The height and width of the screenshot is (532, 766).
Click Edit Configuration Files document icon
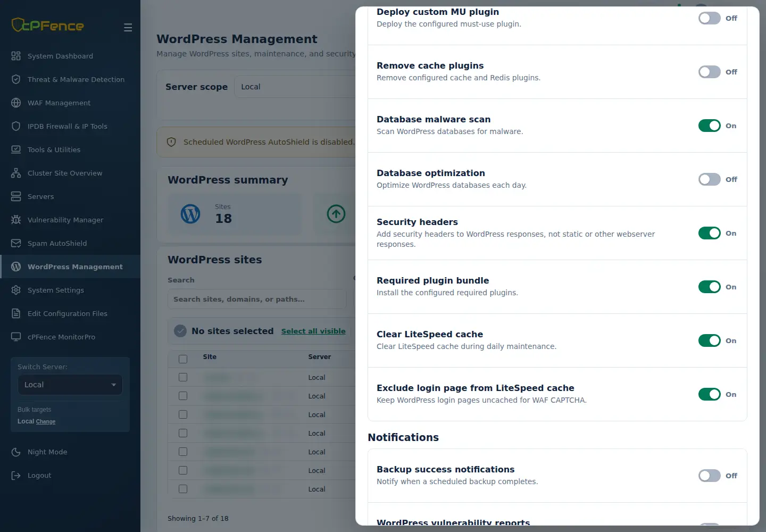click(x=16, y=313)
